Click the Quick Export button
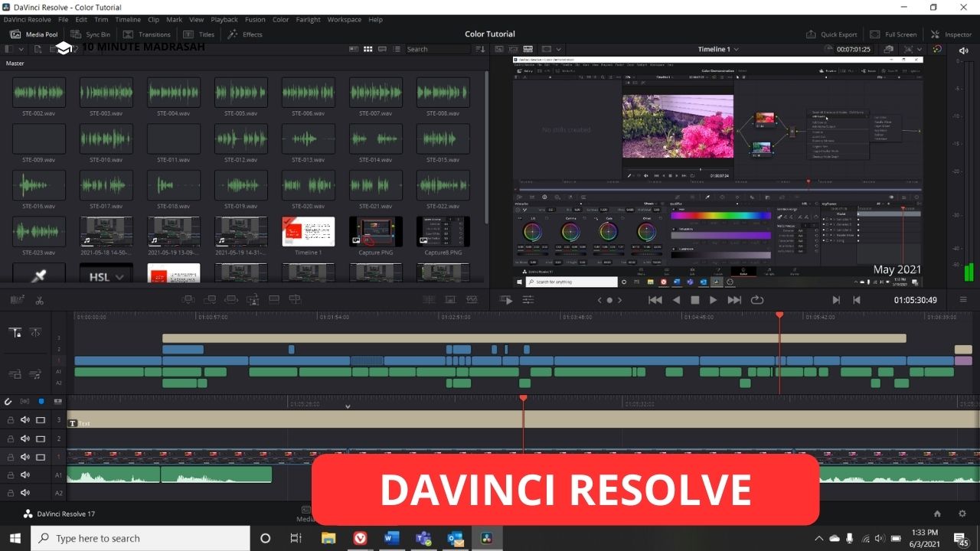Screen dimensions: 980x551 (x=831, y=34)
